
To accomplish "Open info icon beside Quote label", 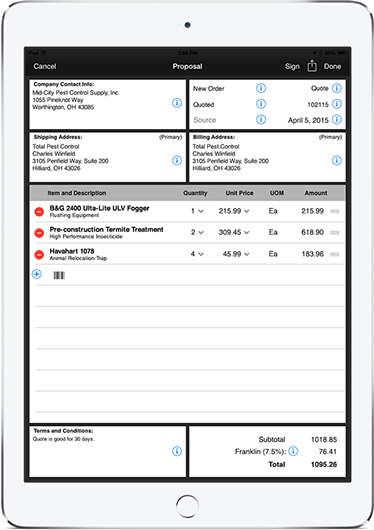I will 336,88.
